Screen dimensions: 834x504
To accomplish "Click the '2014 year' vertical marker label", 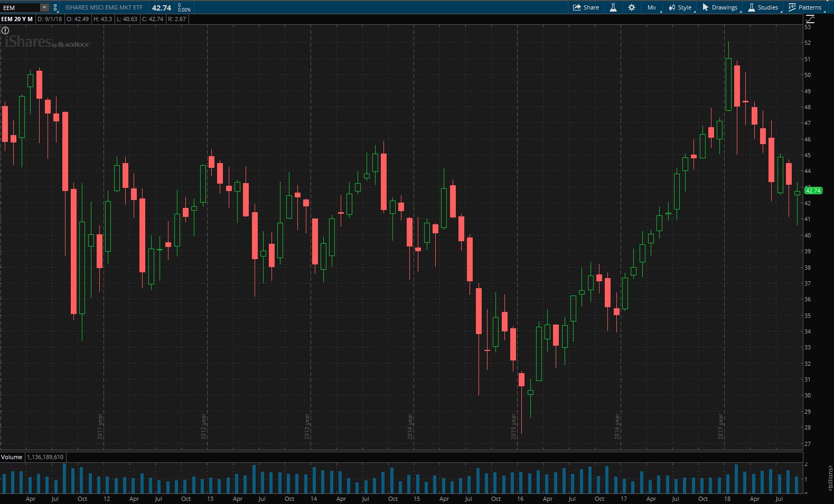I will [x=410, y=426].
